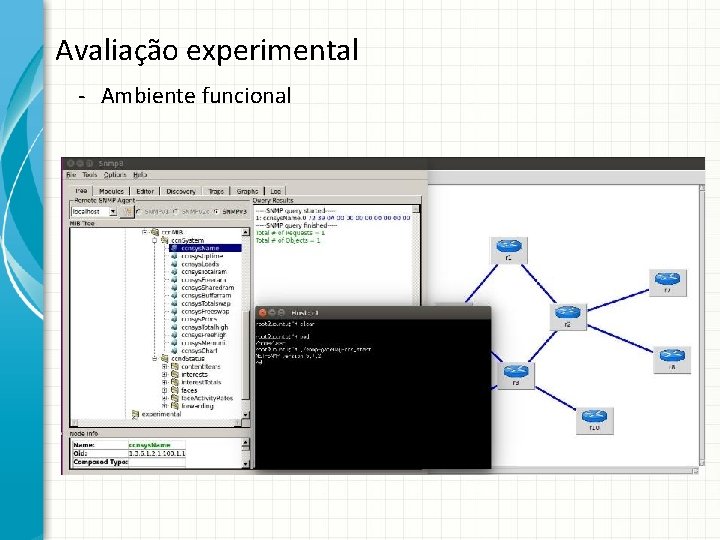This screenshot has height=540, width=720.
Task: Click router r1 icon in network topology
Action: 509,250
